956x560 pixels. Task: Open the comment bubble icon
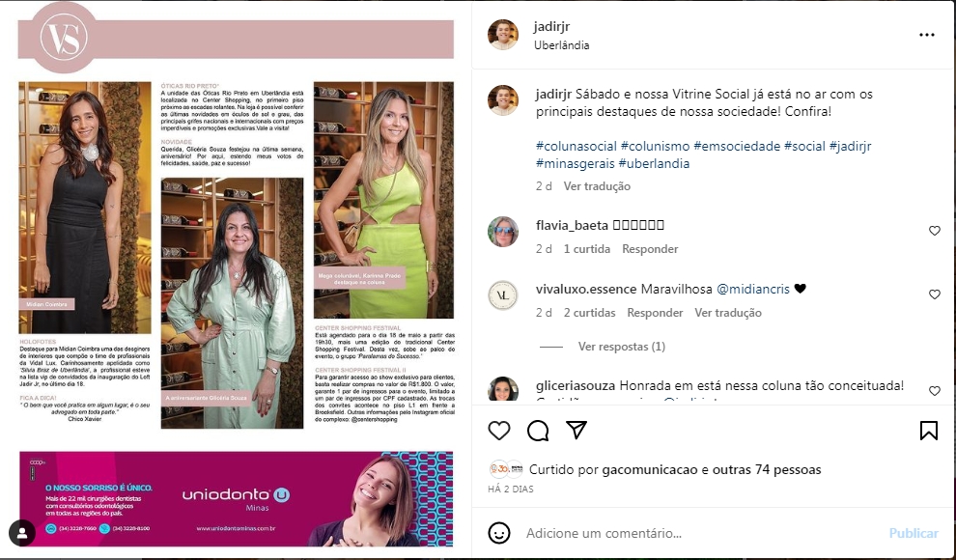538,431
